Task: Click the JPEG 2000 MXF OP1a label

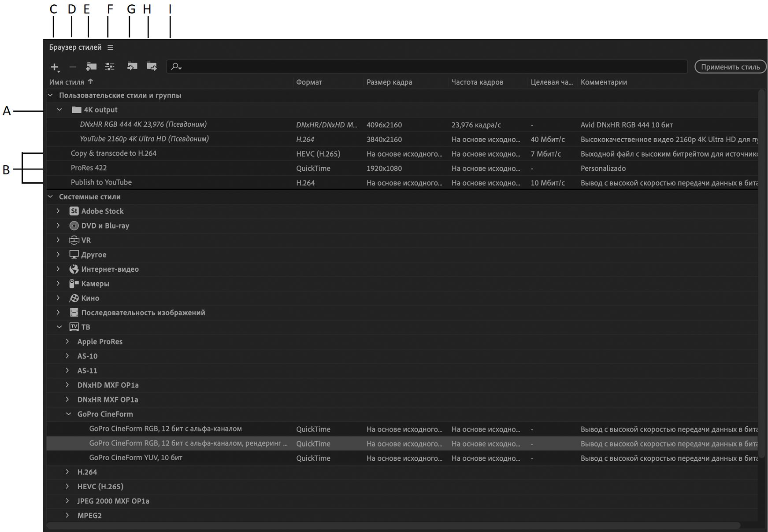Action: [113, 501]
